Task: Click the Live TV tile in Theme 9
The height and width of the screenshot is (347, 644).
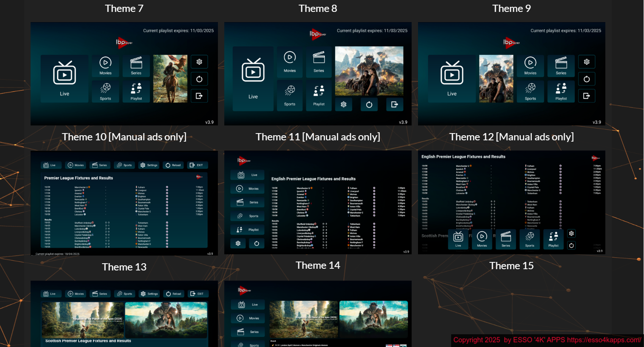Action: pyautogui.click(x=452, y=79)
